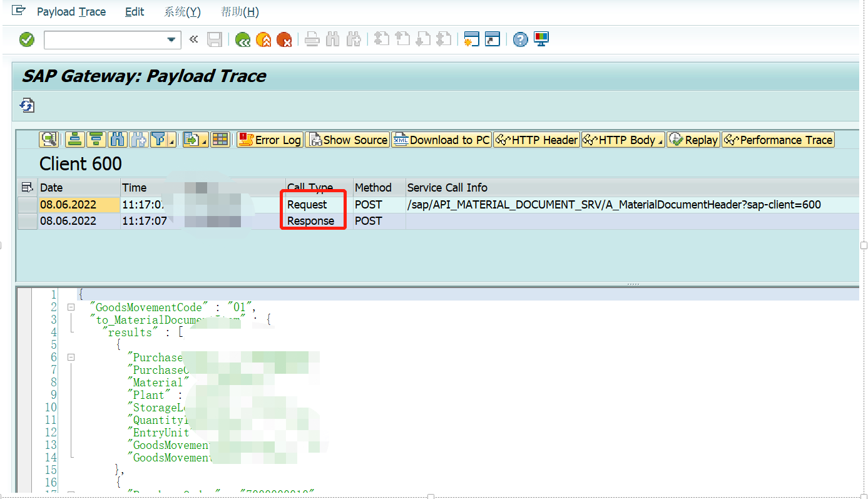Open Help with the question mark icon
The height and width of the screenshot is (499, 868).
pyautogui.click(x=520, y=39)
